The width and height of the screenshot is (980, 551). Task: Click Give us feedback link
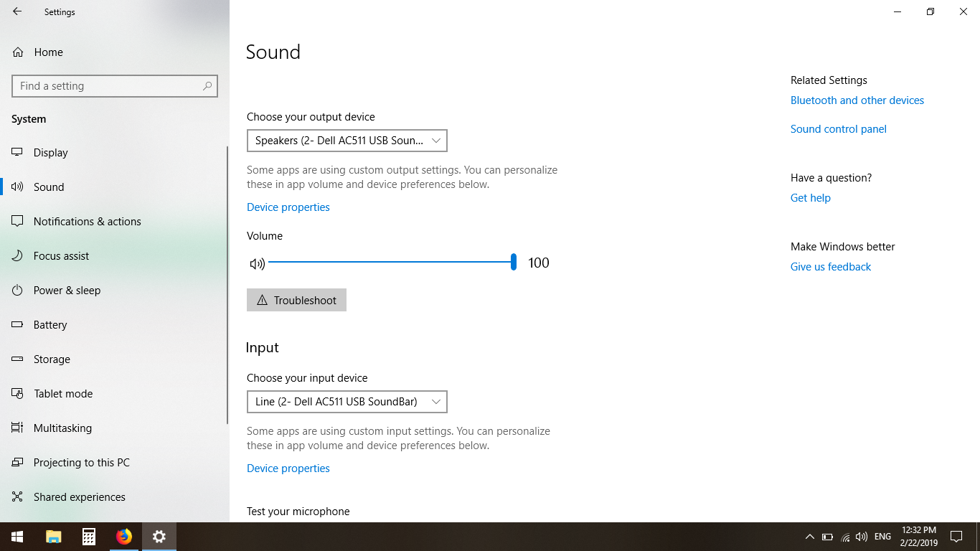point(831,267)
